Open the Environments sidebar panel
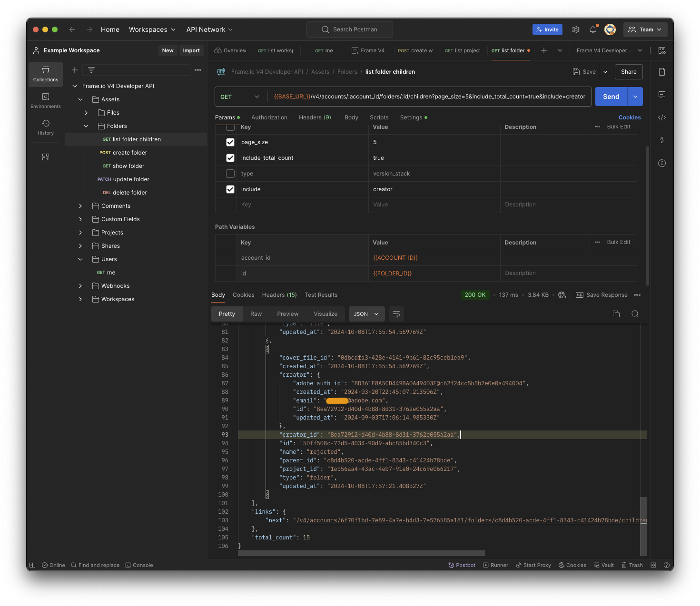The width and height of the screenshot is (700, 606). click(x=46, y=101)
